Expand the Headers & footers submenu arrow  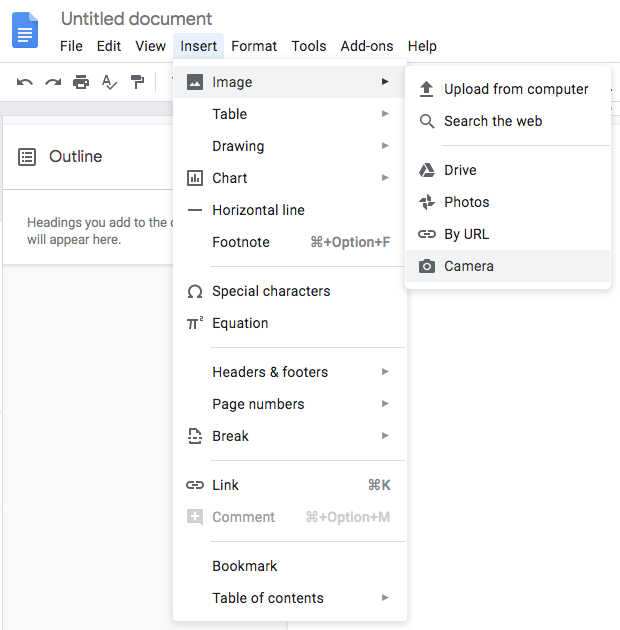tap(385, 372)
